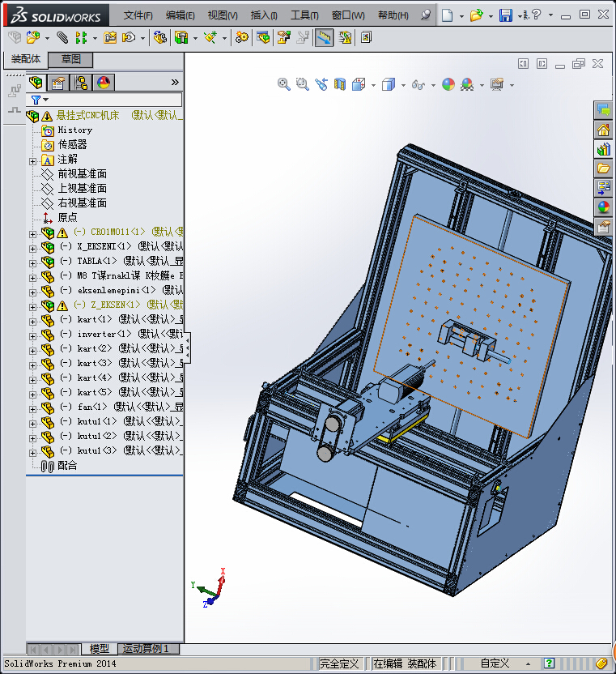Click the Apply Scene icon
The width and height of the screenshot is (616, 674).
467,84
